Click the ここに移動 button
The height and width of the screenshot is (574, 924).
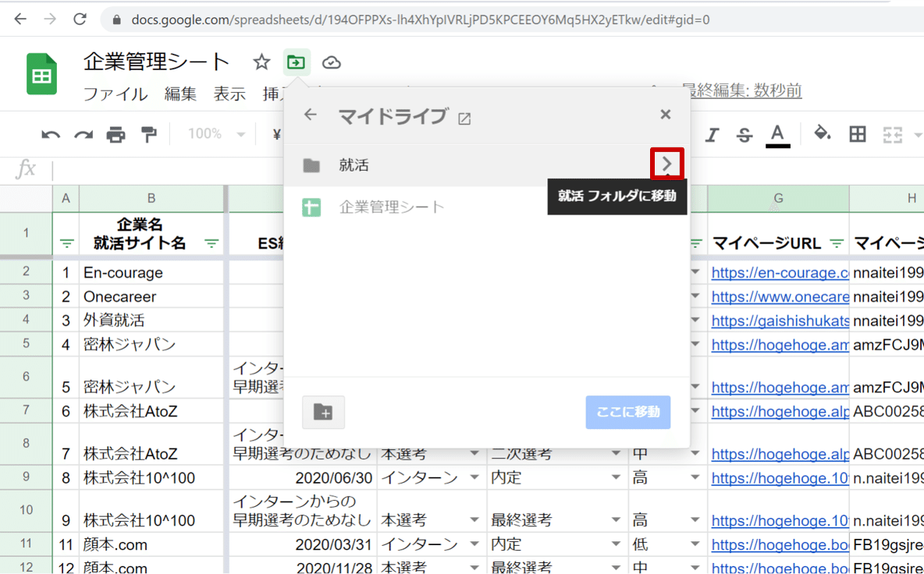[x=628, y=412]
